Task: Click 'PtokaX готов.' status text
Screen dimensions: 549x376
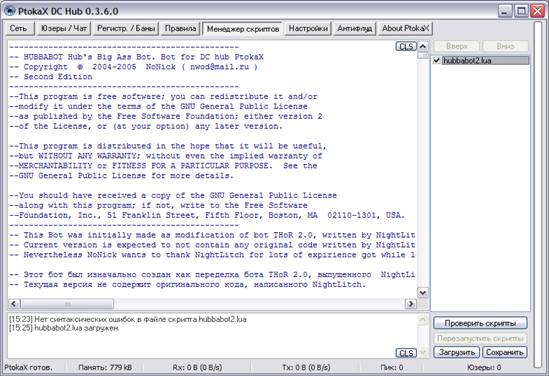Action: click(28, 368)
